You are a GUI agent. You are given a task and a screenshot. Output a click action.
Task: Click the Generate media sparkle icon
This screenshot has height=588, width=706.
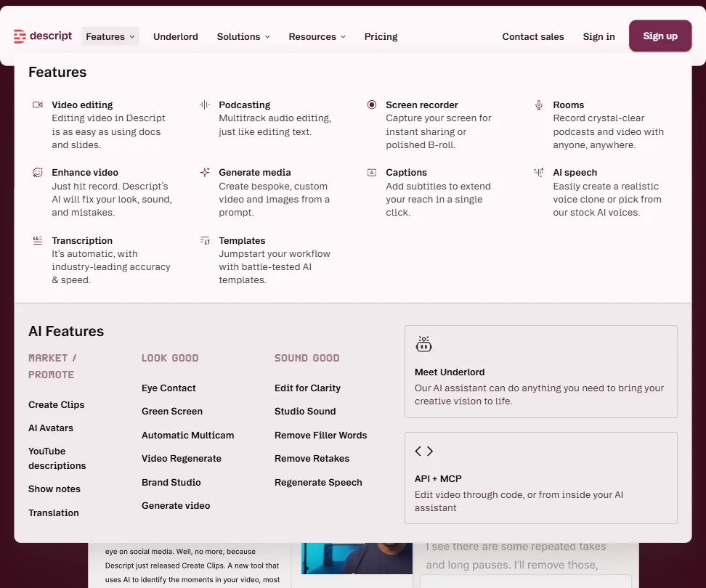[x=205, y=172]
